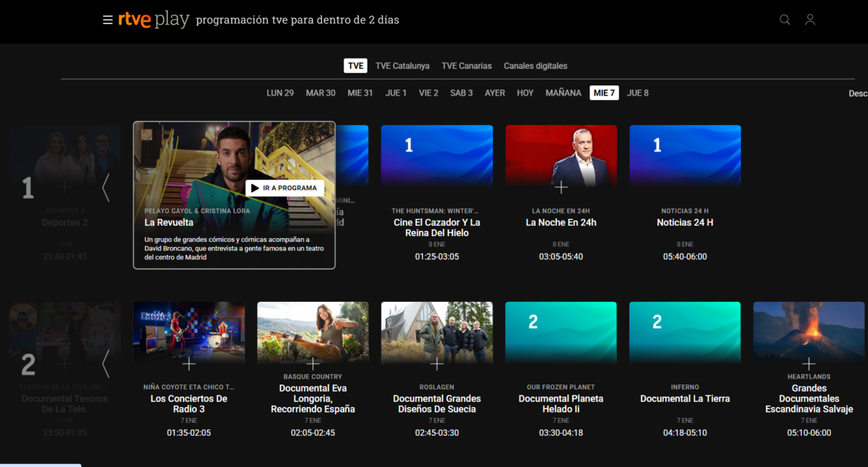Switch to TVE Canarias tab
868x467 pixels.
click(467, 66)
